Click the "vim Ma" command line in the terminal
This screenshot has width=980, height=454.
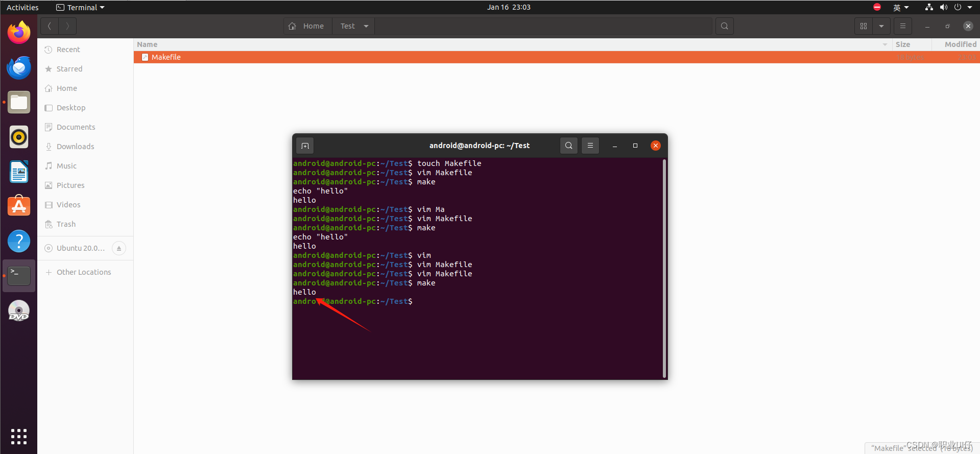(369, 209)
